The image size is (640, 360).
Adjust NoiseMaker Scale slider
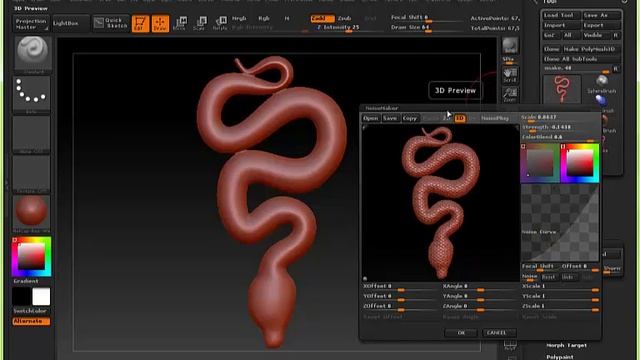click(x=560, y=118)
